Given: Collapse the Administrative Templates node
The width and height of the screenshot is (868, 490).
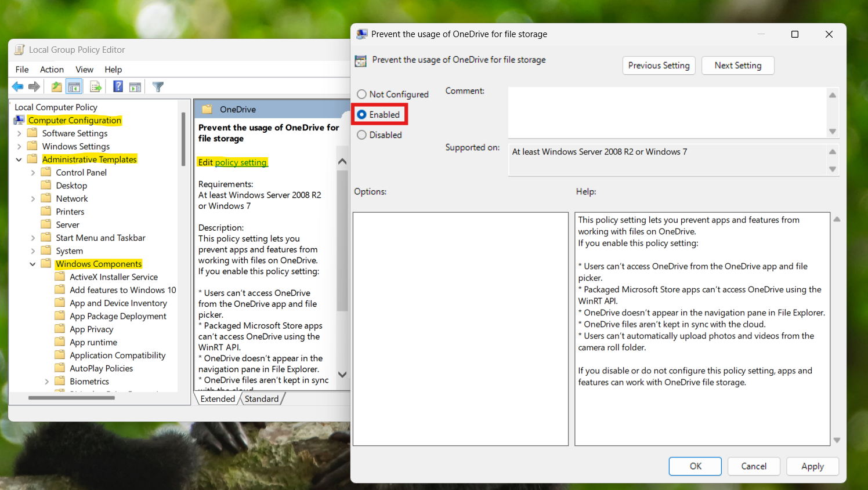Looking at the screenshot, I should click(19, 159).
